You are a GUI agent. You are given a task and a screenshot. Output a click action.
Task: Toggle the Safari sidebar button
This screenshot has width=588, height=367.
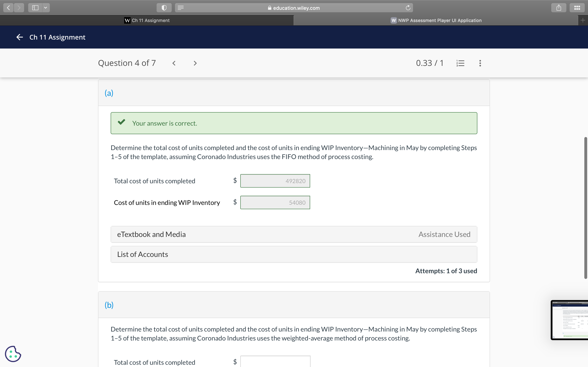(x=35, y=8)
